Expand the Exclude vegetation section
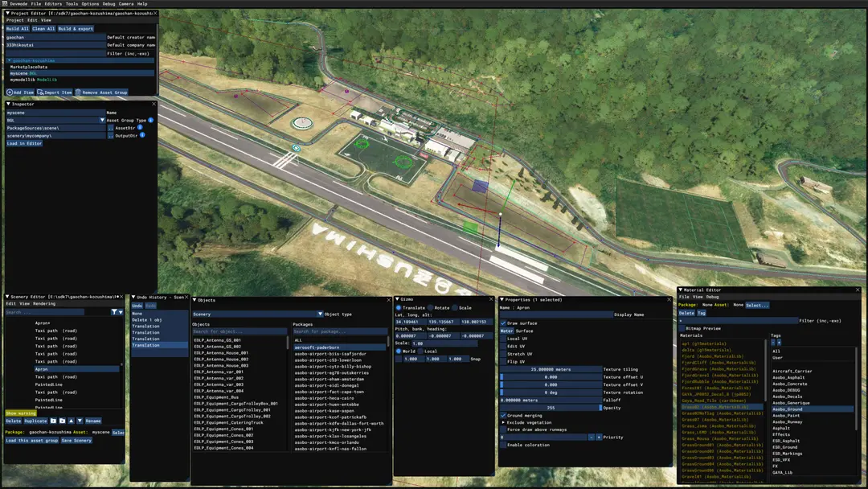 point(503,422)
